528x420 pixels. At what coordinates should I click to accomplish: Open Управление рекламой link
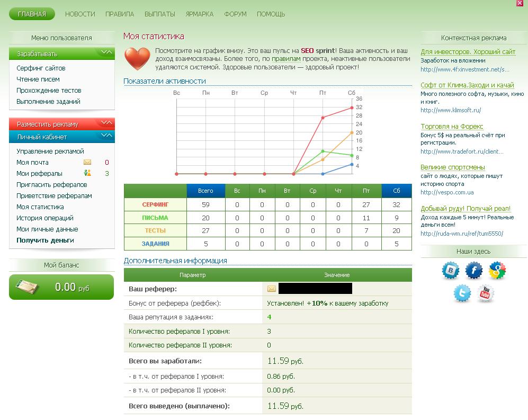click(x=50, y=151)
